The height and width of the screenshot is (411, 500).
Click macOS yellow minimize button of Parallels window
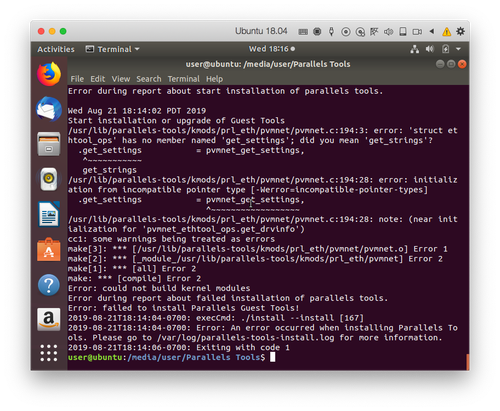[52, 31]
